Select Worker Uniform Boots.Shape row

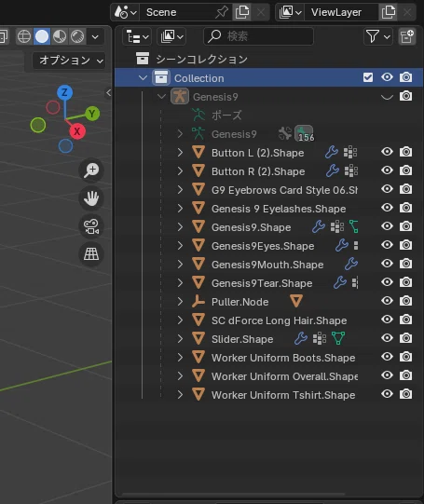coord(268,358)
